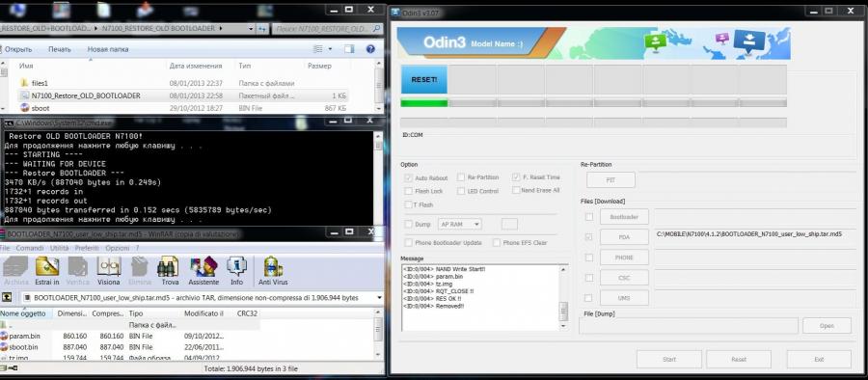868x380 pixels.
Task: Toggle the Re-Partition checkbox in Odin3
Action: click(x=461, y=177)
